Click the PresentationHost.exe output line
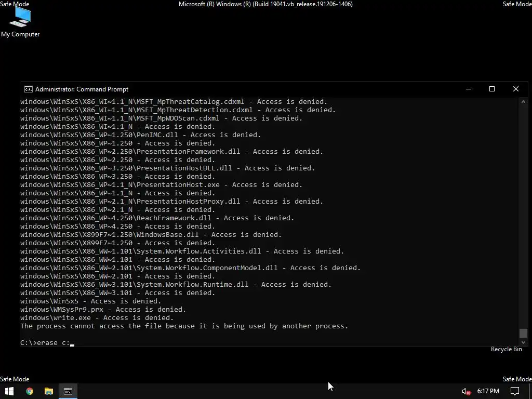Screen dimensions: 532x399 pos(161,185)
